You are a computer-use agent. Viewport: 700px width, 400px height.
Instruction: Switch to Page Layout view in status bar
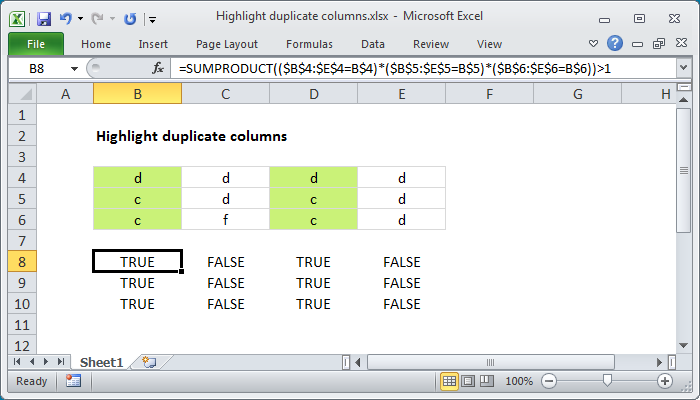(467, 381)
